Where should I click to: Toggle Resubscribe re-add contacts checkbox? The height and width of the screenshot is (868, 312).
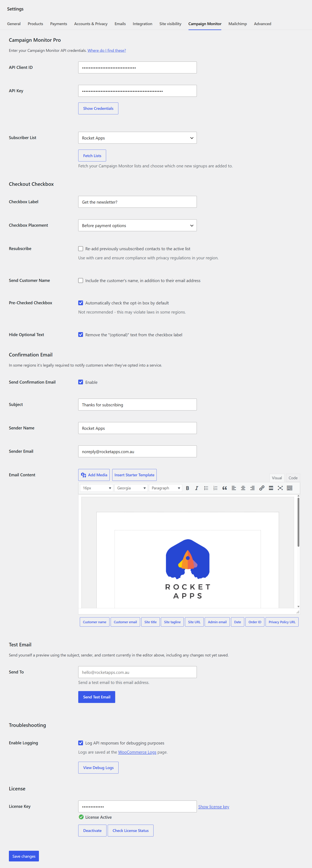pos(81,249)
